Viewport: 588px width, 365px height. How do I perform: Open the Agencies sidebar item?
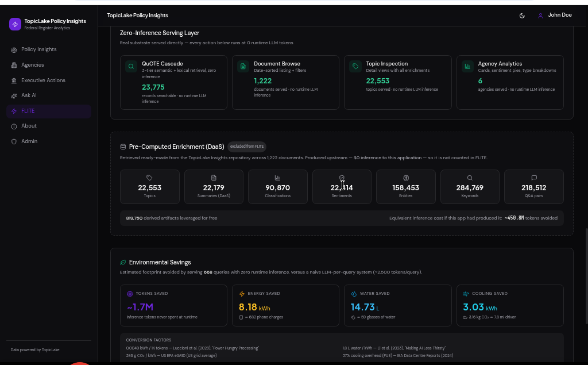click(x=49, y=65)
